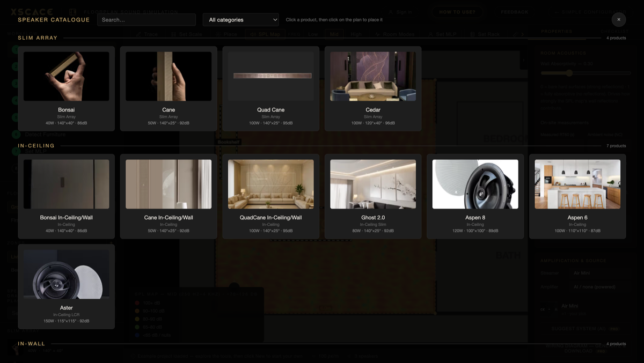Click the SPEAKER CATALOGUE title
644x363 pixels.
coord(54,20)
